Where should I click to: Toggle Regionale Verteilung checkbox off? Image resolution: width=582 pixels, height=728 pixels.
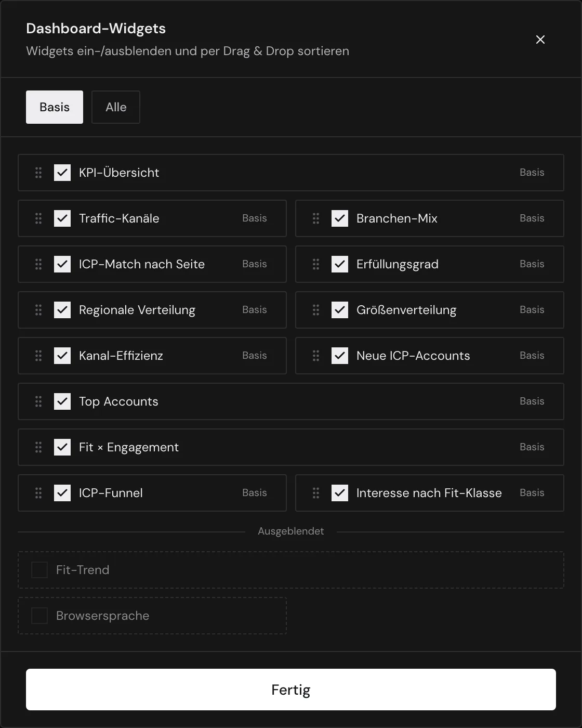pyautogui.click(x=62, y=310)
